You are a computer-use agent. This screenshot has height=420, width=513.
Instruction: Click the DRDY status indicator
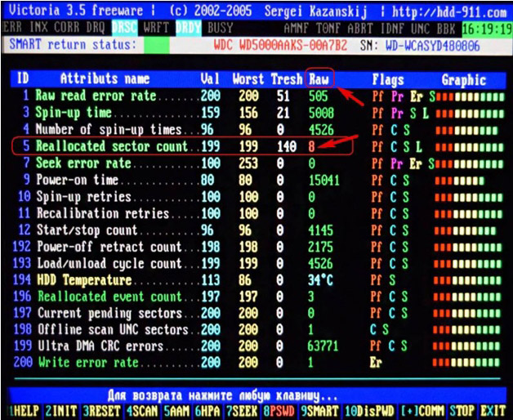click(187, 27)
